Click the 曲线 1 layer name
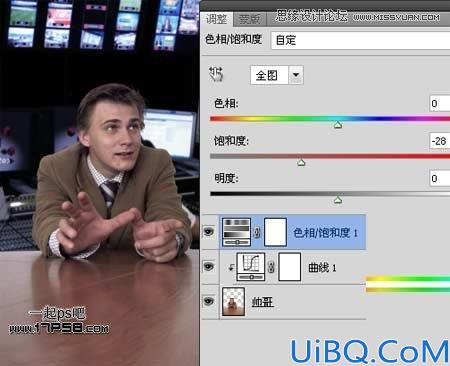This screenshot has height=366, width=450. click(322, 267)
